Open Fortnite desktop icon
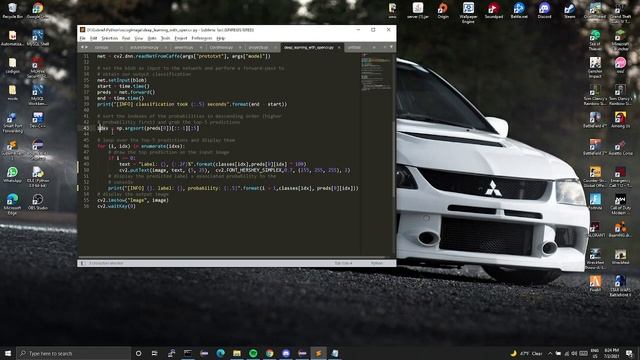Viewport: 640px width, 360px height. 595,202
